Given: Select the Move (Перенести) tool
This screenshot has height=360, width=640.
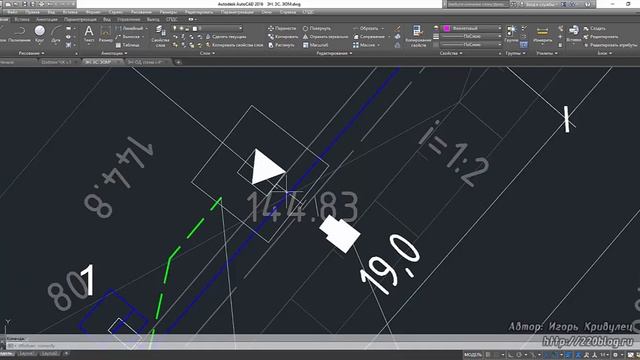Looking at the screenshot, I should pos(282,29).
